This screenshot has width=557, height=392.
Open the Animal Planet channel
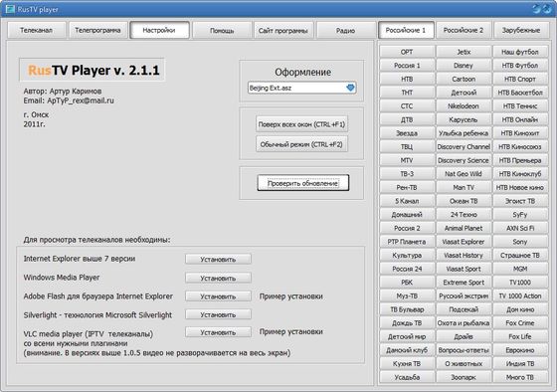pyautogui.click(x=464, y=228)
